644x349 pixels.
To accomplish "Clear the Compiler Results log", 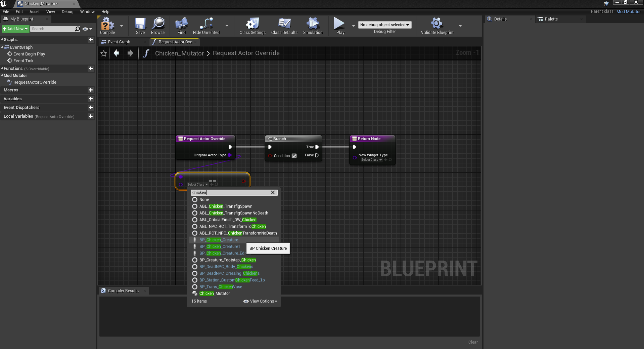I will 473,342.
